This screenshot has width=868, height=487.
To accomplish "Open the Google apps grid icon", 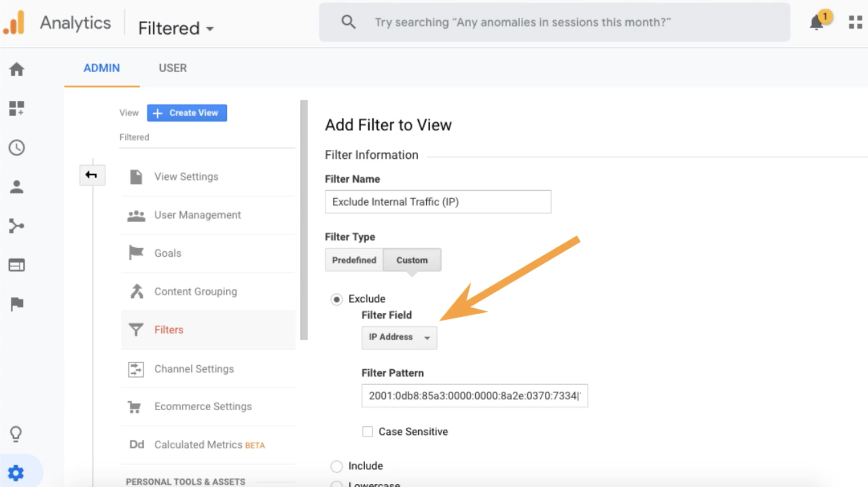I will point(855,22).
